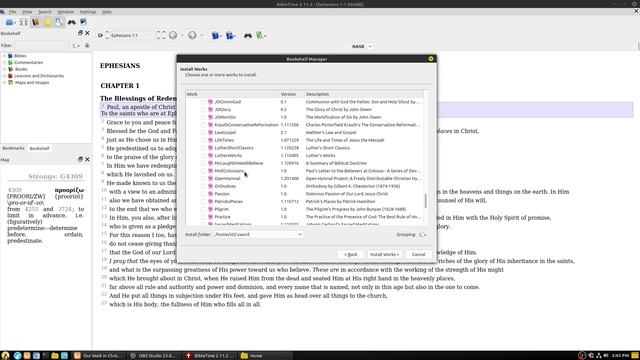Open the File menu
Image resolution: width=640 pixels, height=360 pixels.
tap(13, 12)
